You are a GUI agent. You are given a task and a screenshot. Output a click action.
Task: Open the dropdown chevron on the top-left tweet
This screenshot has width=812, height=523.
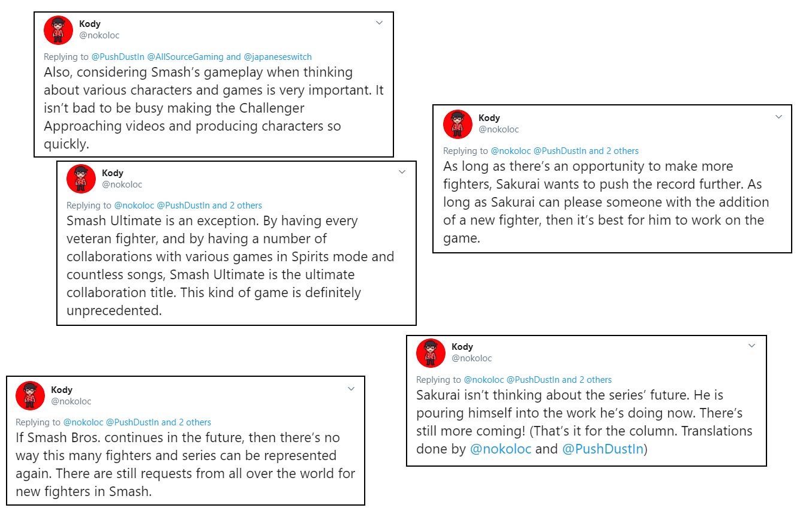(378, 22)
